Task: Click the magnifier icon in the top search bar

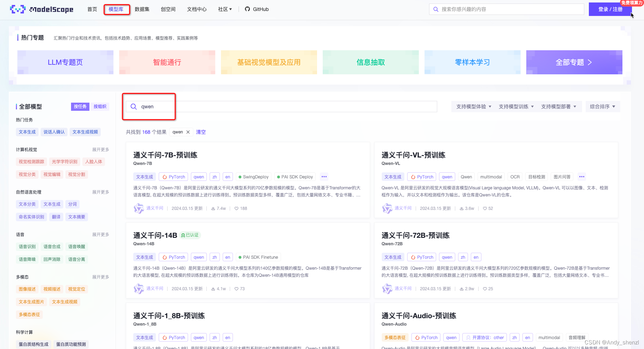Action: [436, 9]
